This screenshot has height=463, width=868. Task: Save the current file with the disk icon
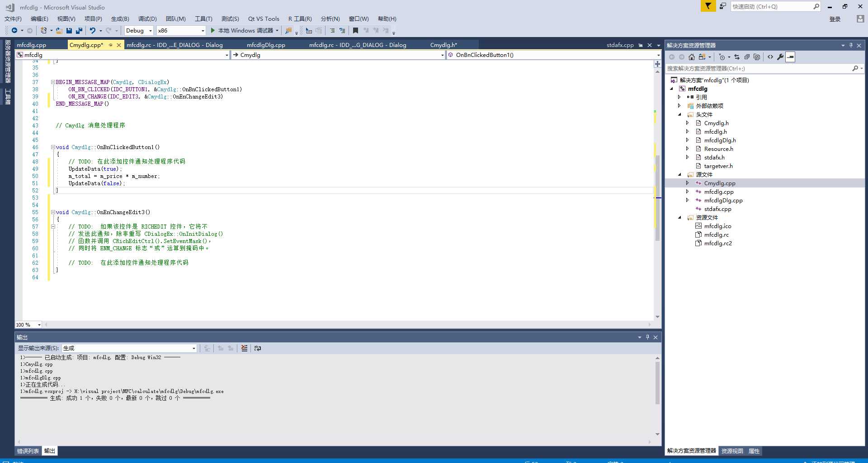(x=69, y=30)
